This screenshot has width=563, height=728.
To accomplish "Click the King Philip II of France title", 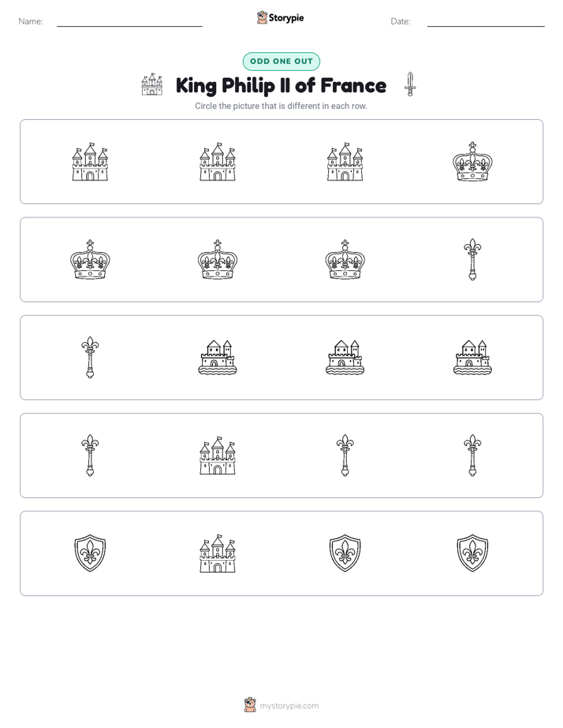I will 281,85.
